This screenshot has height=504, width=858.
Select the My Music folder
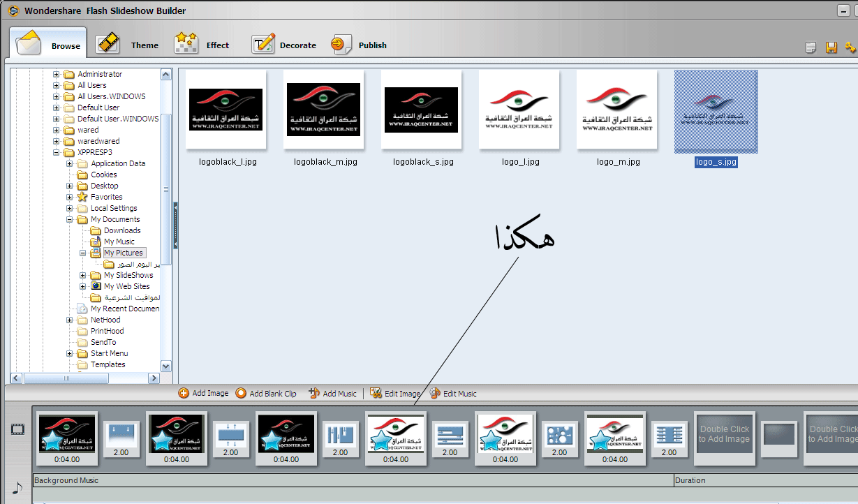[119, 242]
